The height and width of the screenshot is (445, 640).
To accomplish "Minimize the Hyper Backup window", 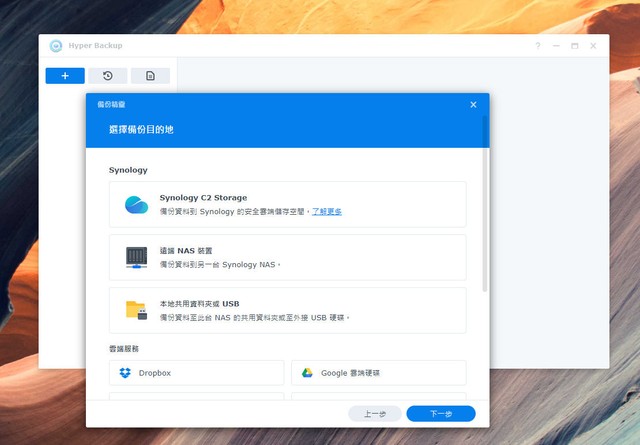I will 556,46.
